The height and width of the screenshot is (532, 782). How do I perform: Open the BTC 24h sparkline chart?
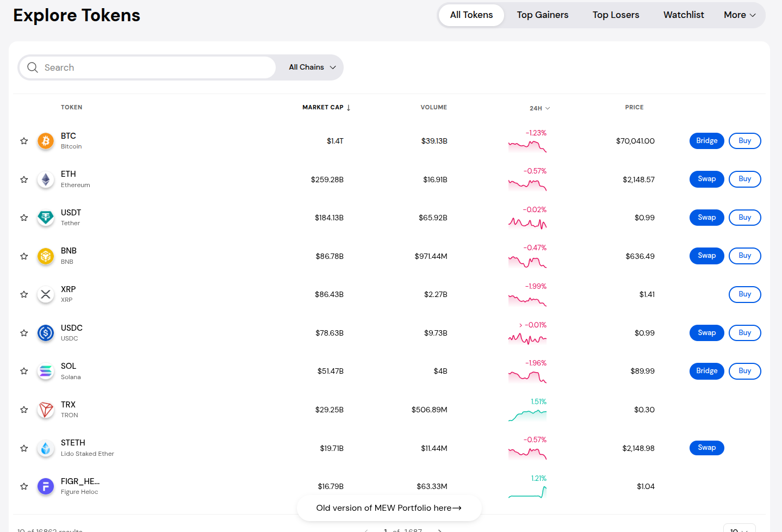coord(527,146)
